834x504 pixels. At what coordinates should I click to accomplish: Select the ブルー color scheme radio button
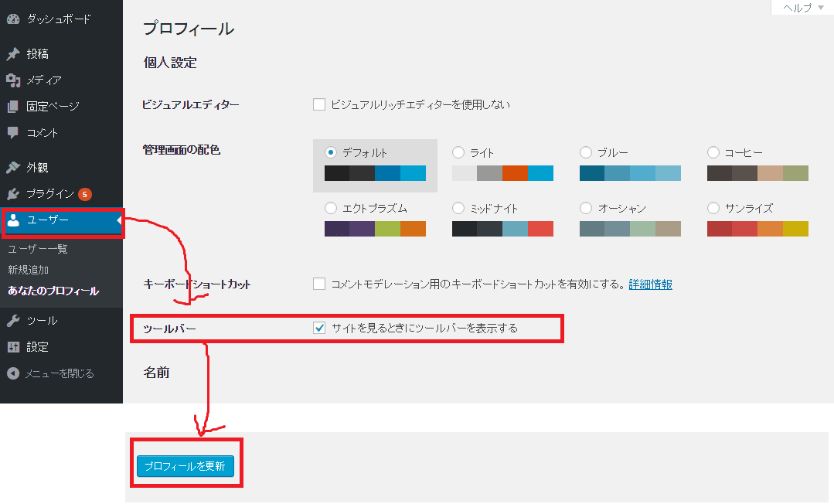(585, 152)
